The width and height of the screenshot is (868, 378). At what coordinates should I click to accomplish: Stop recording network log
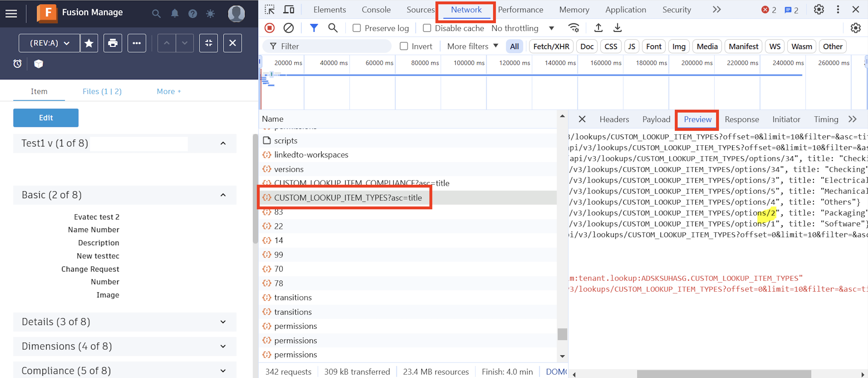pos(269,28)
